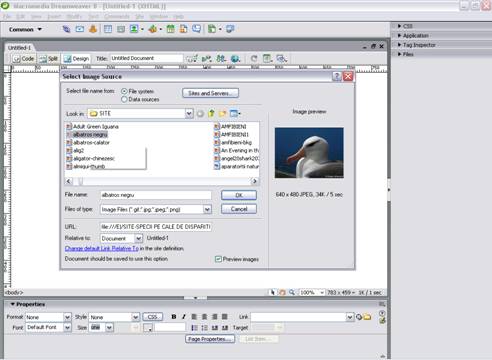Screen dimensions: 492x360
Task: Click the Insert Table icon in toolbar
Action: (108, 29)
